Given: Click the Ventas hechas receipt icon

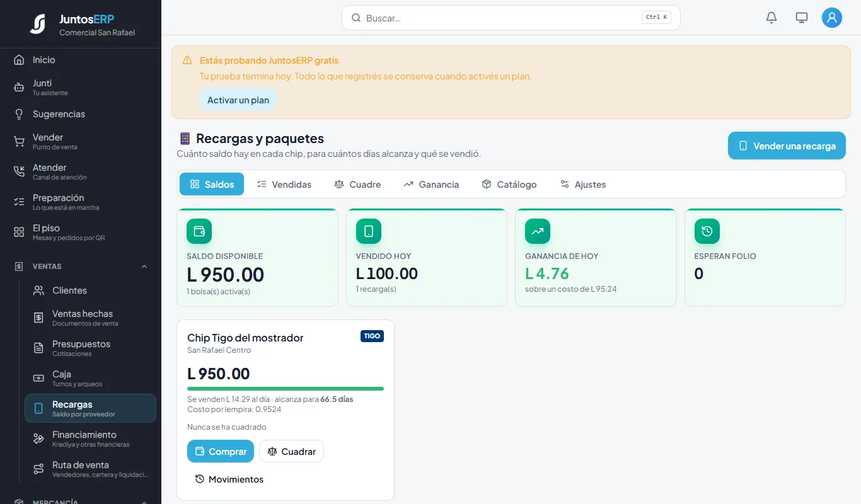Looking at the screenshot, I should tap(38, 318).
